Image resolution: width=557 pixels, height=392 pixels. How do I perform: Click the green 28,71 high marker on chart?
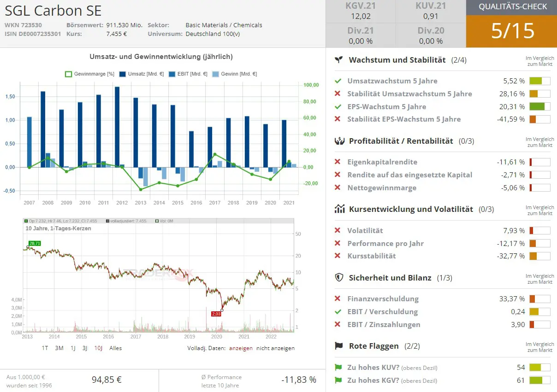35,243
